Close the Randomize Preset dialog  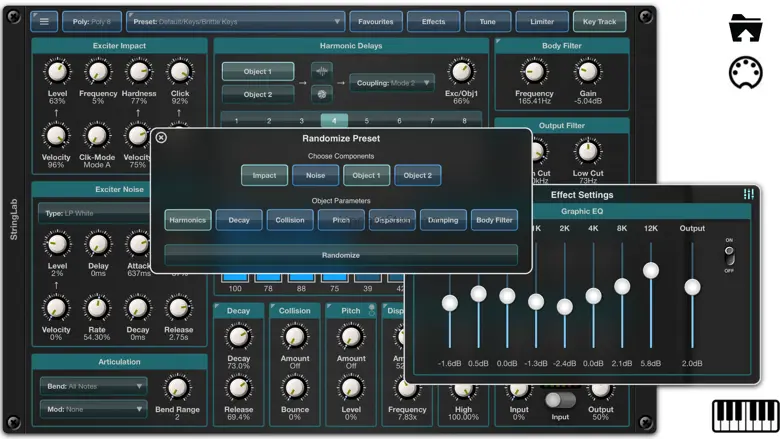coord(161,138)
